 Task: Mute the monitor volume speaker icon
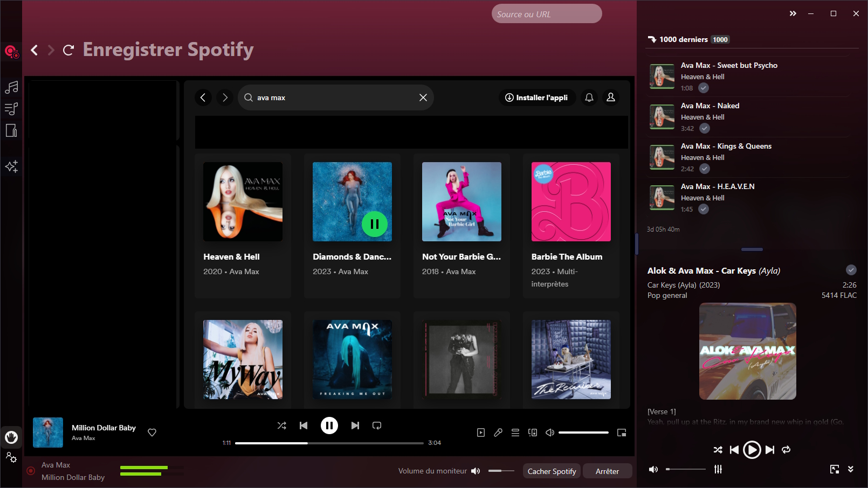[476, 471]
